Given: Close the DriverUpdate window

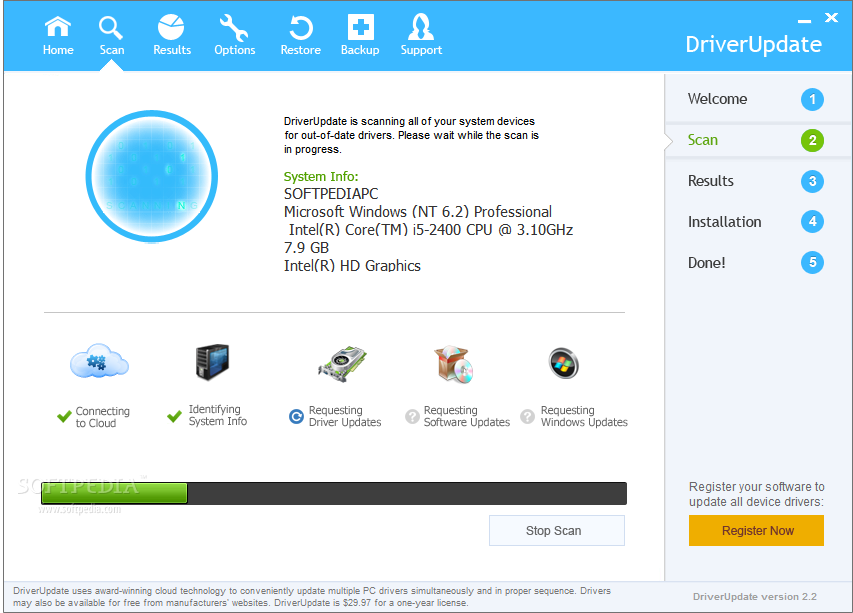Looking at the screenshot, I should click(831, 17).
